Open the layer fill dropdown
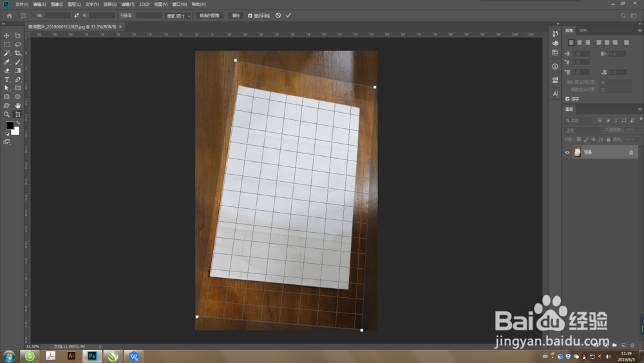The height and width of the screenshot is (363, 644). point(640,140)
